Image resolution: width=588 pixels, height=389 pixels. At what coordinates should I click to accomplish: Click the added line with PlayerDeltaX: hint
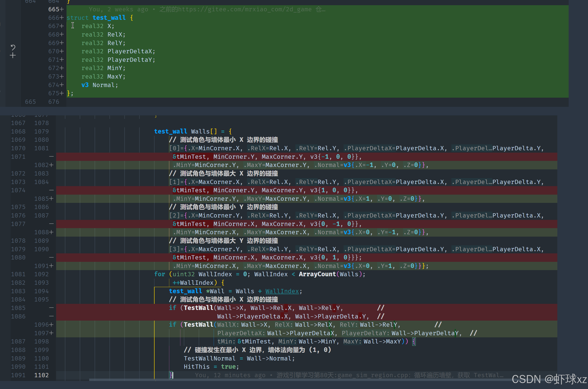(347, 333)
